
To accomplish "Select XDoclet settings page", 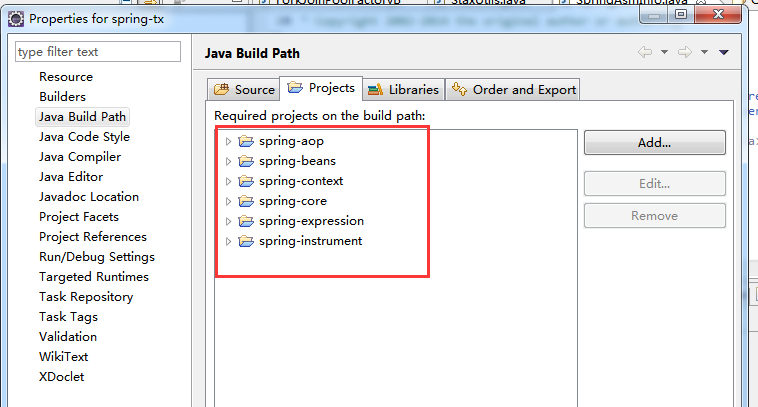I will pyautogui.click(x=61, y=377).
